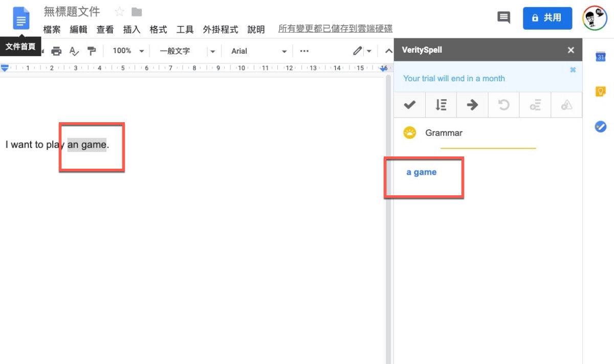Viewport: 614px width, 364px height.
Task: Select the paint format roller icon
Action: pos(92,51)
